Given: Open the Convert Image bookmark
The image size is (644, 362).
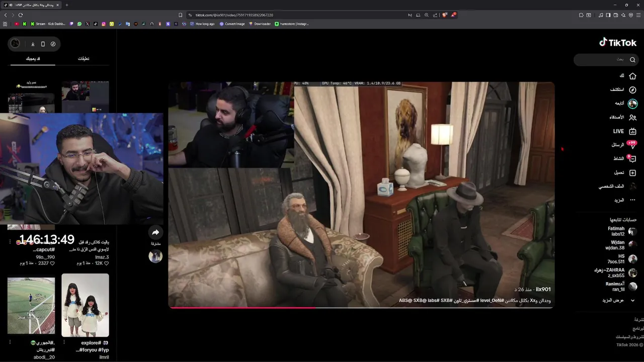Looking at the screenshot, I should click(232, 24).
